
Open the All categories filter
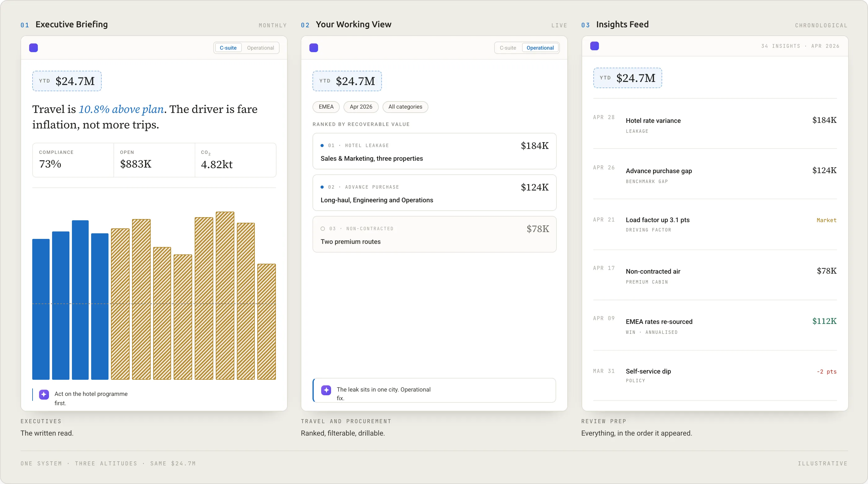point(405,107)
